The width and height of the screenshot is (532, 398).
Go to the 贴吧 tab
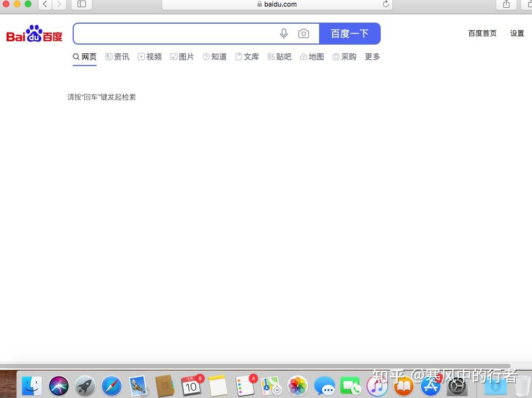coord(279,57)
